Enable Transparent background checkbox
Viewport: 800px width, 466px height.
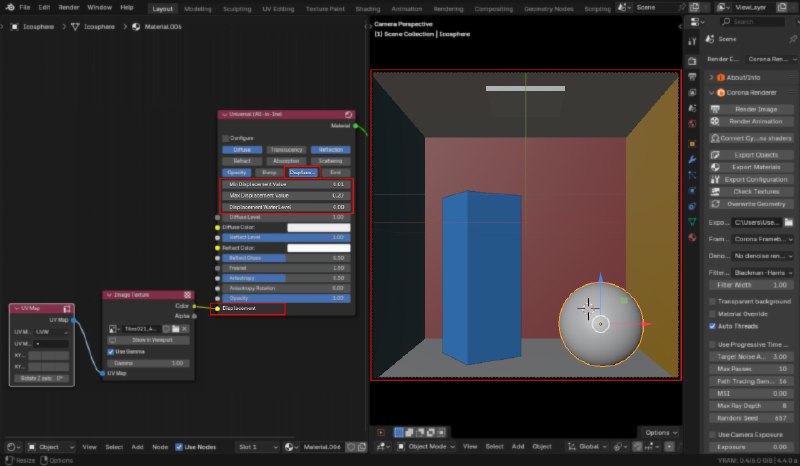pyautogui.click(x=712, y=302)
